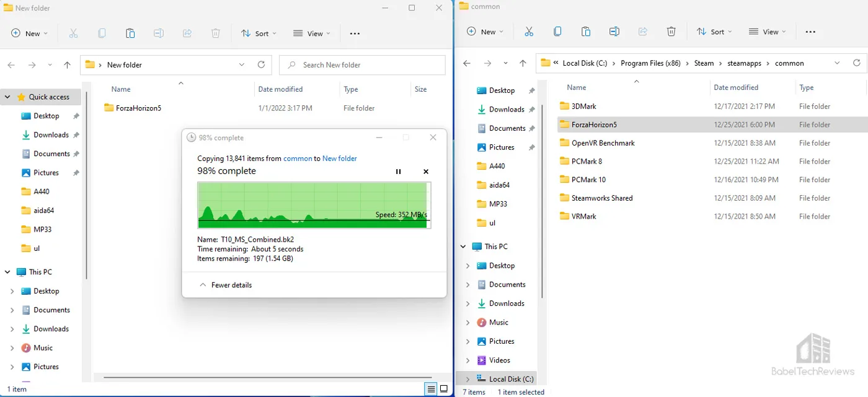Go back in New folder window navigation
Viewport: 868px width, 397px height.
[x=11, y=64]
